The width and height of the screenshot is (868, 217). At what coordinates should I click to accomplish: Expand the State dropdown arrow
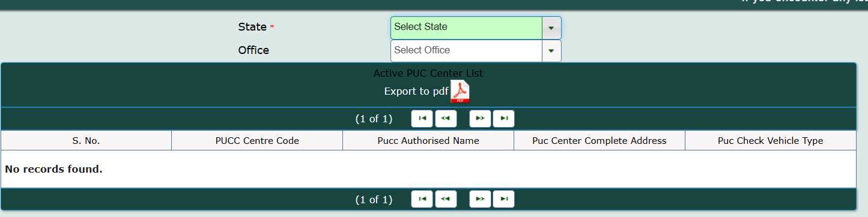click(551, 28)
